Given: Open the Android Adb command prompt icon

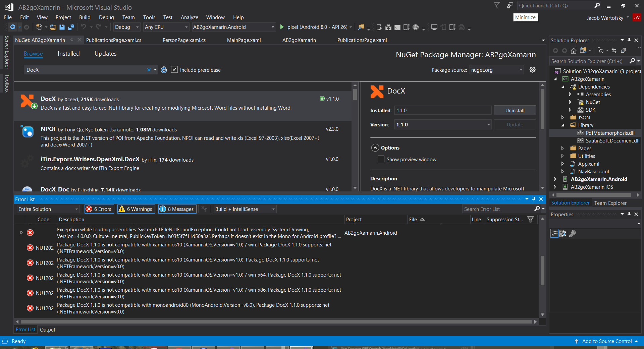Looking at the screenshot, I should [x=397, y=27].
